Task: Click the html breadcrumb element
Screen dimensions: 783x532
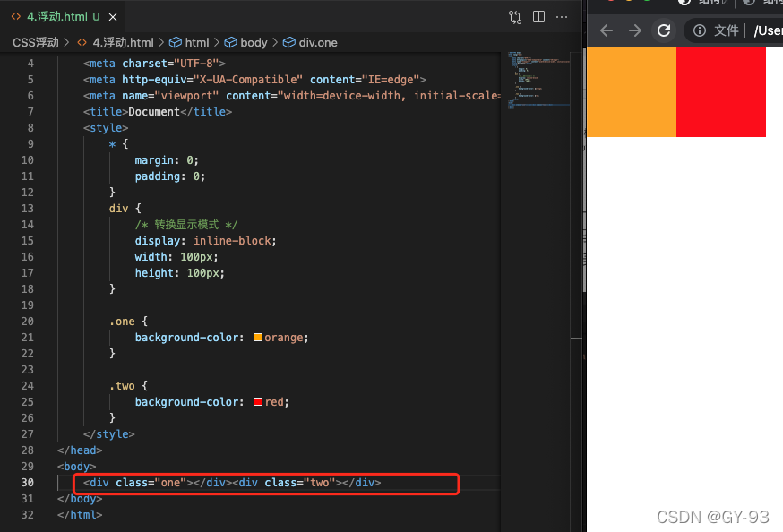Action: coord(197,42)
